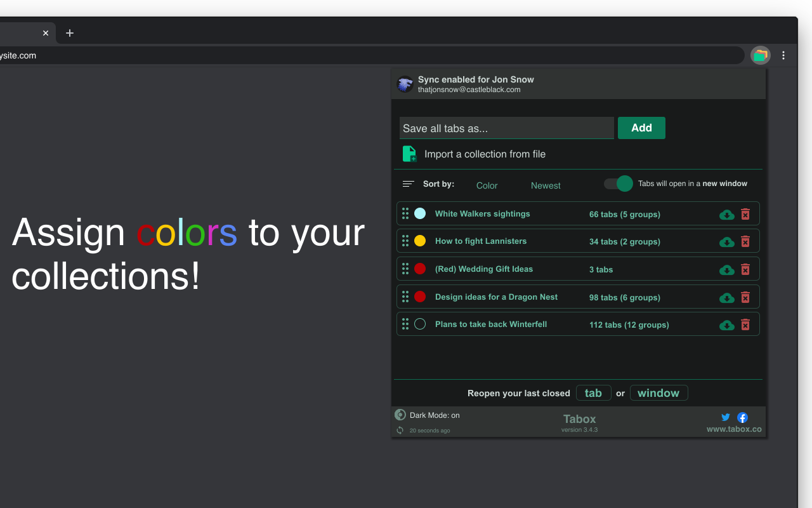Delete the (Red) Wedding Gift Ideas collection
The height and width of the screenshot is (508, 812).
(745, 269)
